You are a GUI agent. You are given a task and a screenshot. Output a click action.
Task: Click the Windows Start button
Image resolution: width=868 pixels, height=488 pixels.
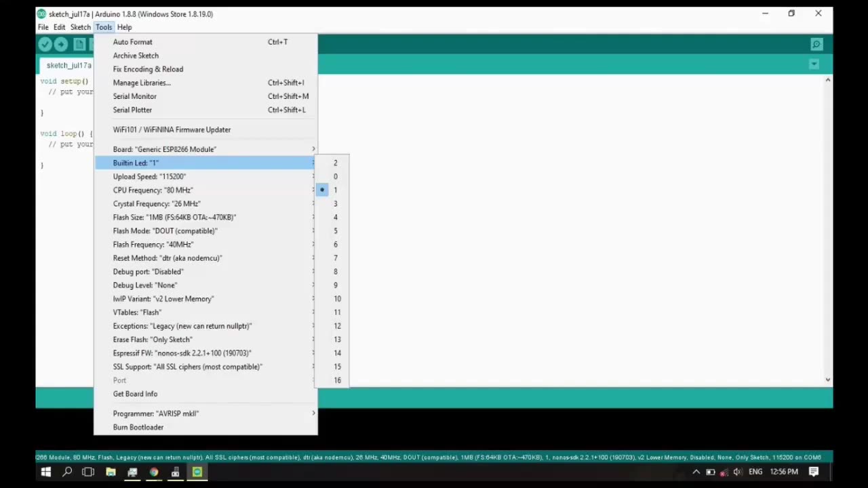point(45,472)
